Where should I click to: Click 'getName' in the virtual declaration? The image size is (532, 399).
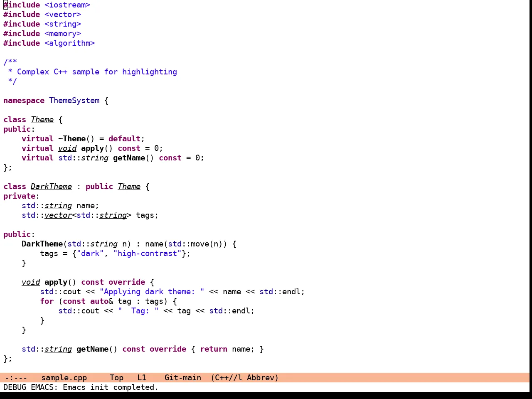point(129,158)
